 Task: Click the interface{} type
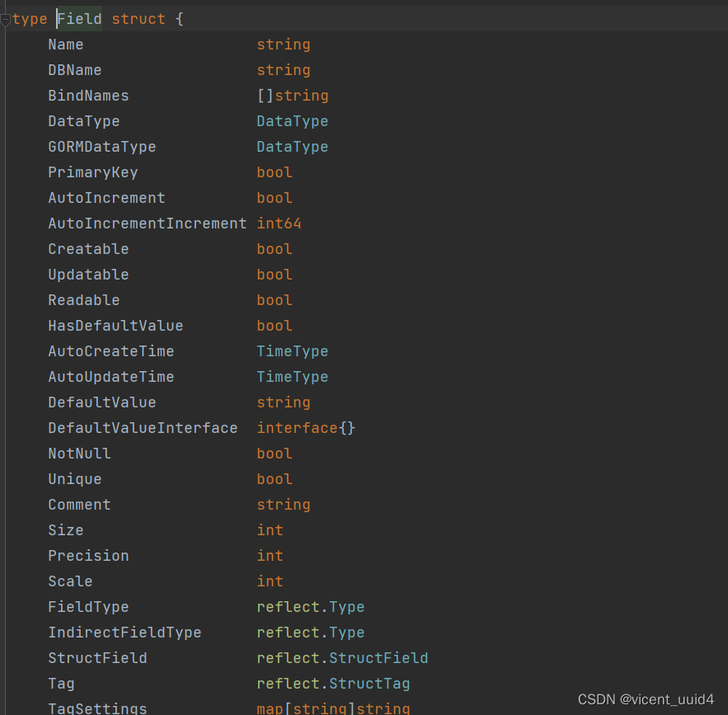pyautogui.click(x=307, y=428)
